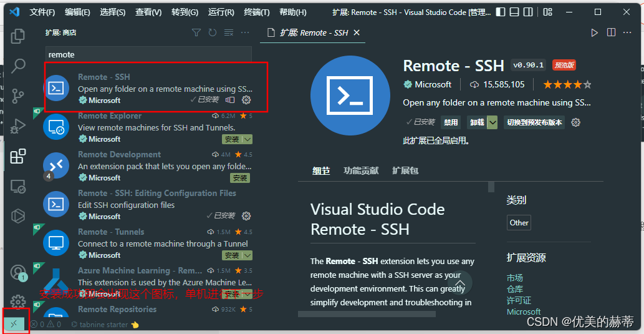
Task: Open 终端(T) menu
Action: 257,12
